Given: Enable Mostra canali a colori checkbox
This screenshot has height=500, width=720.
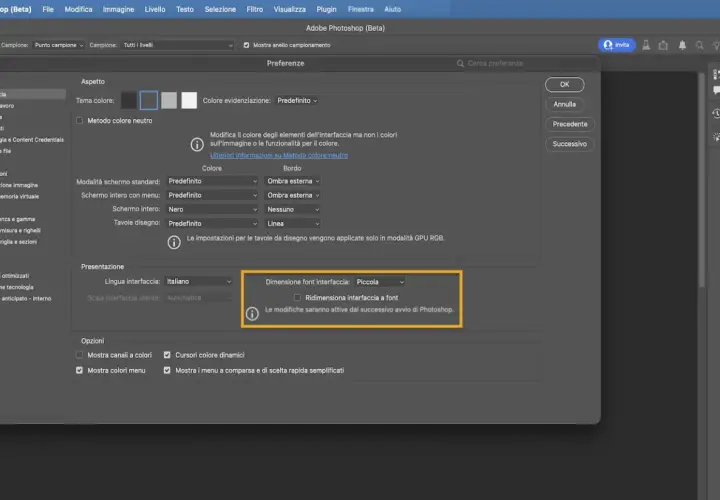Looking at the screenshot, I should [79, 355].
